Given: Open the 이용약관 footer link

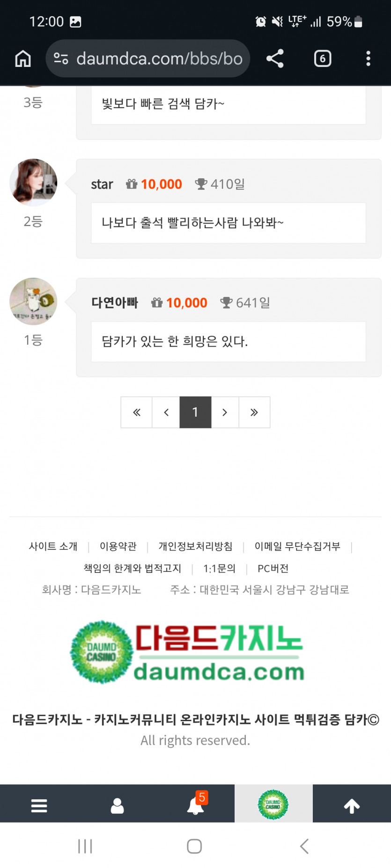Looking at the screenshot, I should (117, 546).
